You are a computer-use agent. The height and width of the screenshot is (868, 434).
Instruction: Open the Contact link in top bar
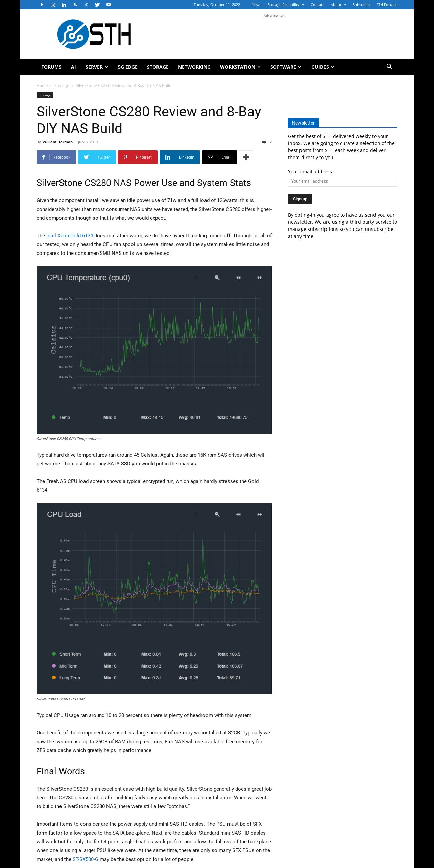317,5
